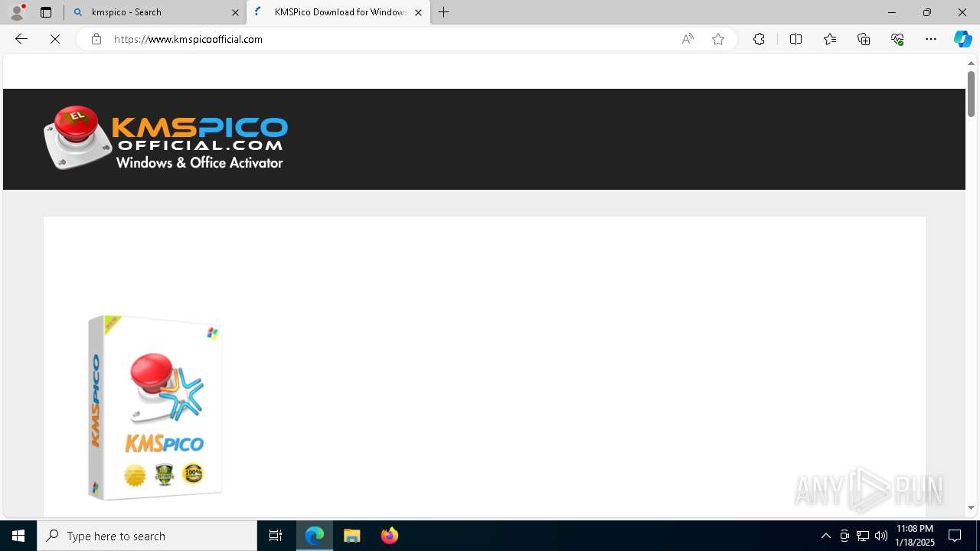The height and width of the screenshot is (551, 980).
Task: Click the vertical scrollbar thumb
Action: 971,94
